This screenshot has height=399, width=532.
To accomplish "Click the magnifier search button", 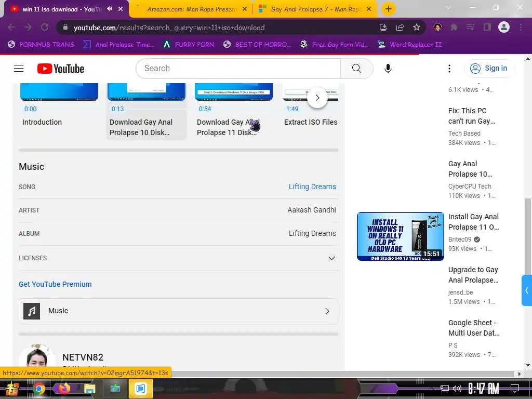I will 356,69.
